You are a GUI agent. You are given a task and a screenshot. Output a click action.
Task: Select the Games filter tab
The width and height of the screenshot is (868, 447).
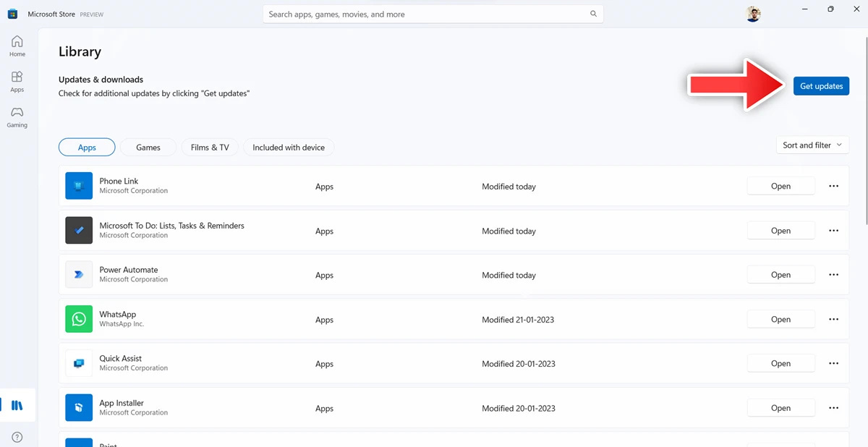pos(148,148)
